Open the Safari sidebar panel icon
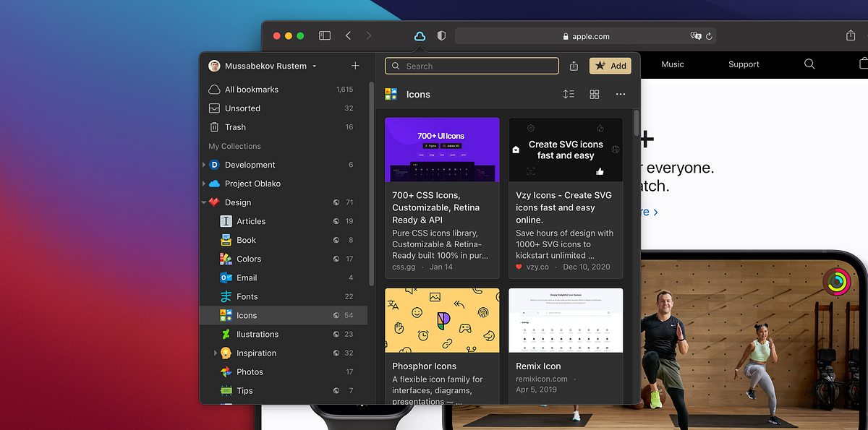 coord(324,35)
